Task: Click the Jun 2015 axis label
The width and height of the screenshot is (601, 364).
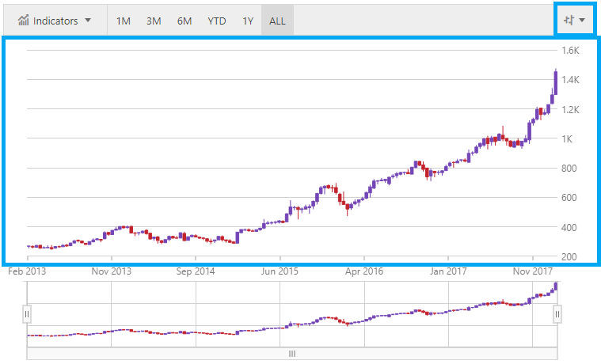Action: coord(280,271)
